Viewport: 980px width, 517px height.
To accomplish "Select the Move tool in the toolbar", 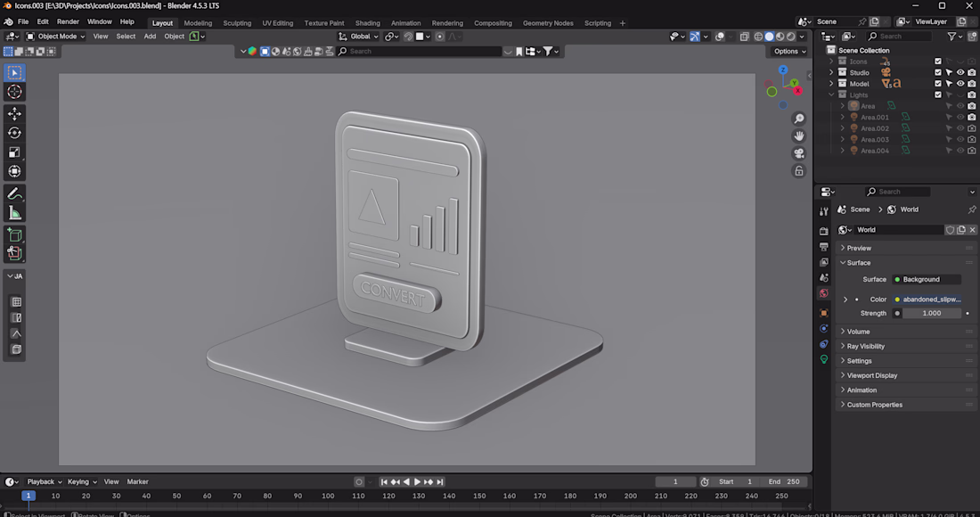I will point(14,113).
